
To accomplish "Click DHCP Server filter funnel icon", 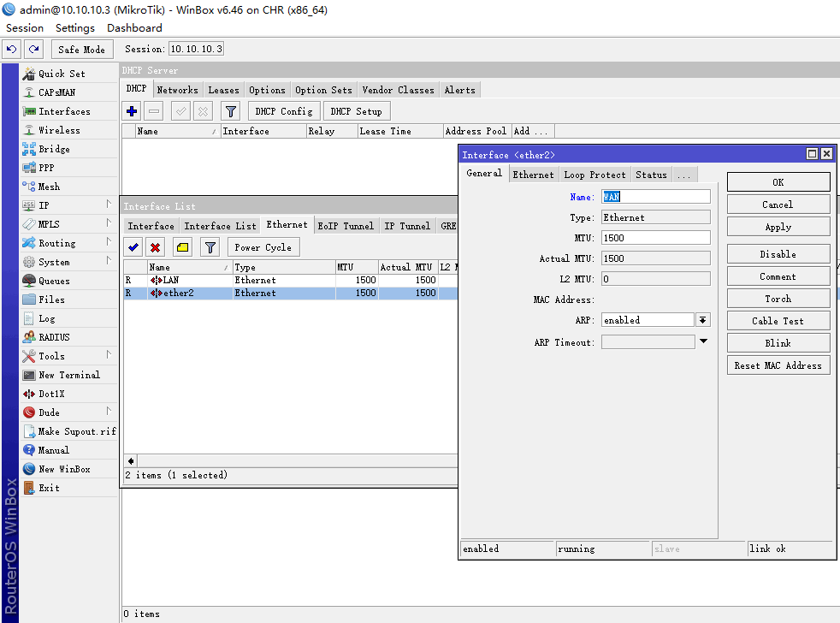I will tap(231, 111).
